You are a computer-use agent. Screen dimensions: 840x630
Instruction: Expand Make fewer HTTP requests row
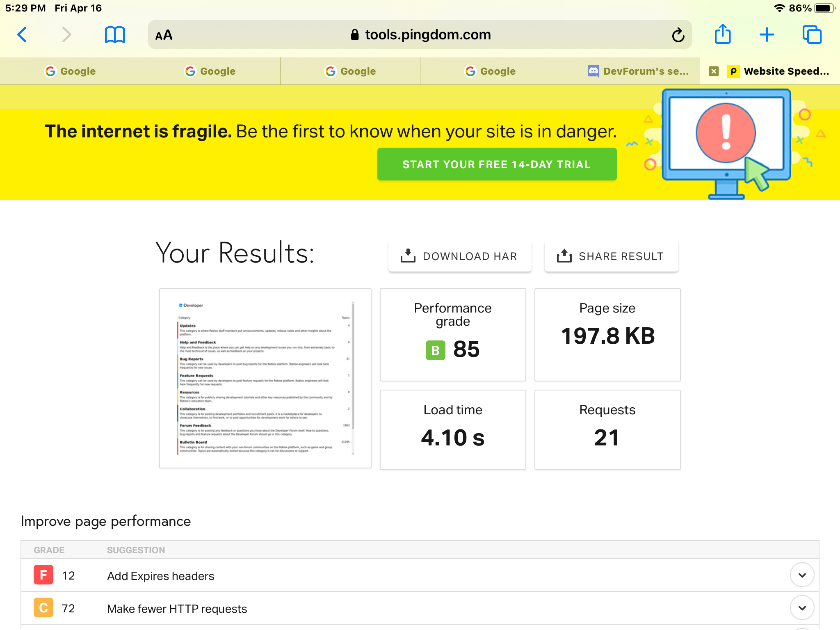(x=802, y=608)
